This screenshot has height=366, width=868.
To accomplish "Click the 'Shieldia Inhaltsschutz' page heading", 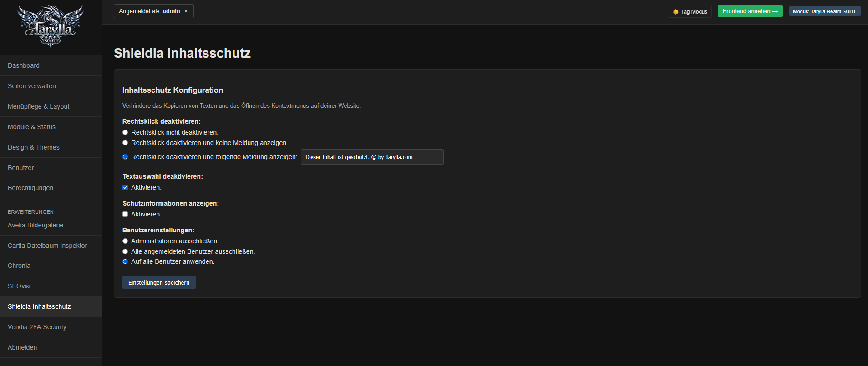I will (182, 53).
